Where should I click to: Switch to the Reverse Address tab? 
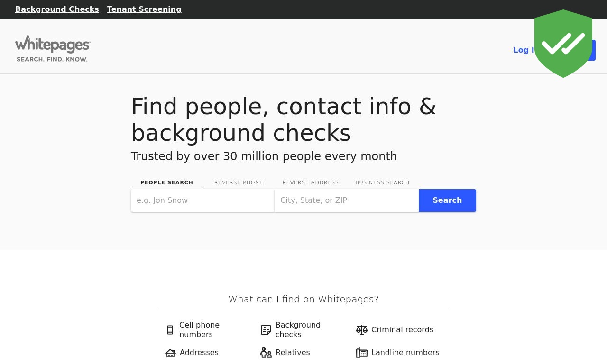click(311, 182)
